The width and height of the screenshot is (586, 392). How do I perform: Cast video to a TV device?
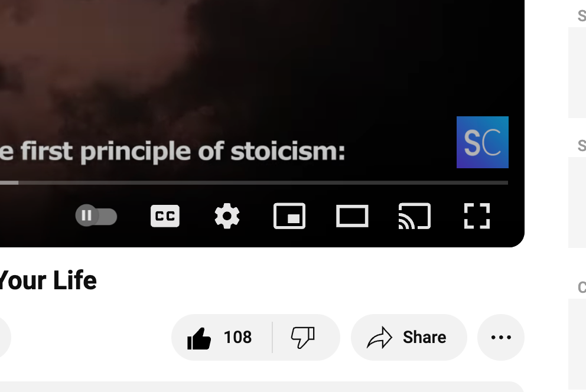pos(415,216)
